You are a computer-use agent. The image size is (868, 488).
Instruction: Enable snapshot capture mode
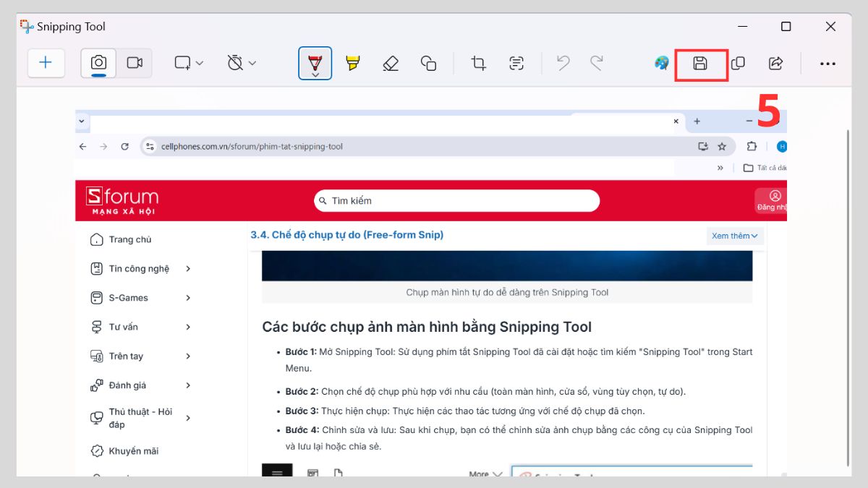98,63
